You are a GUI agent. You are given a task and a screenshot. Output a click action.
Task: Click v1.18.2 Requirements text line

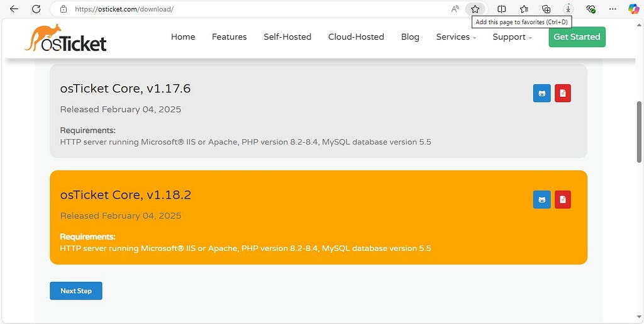pyautogui.click(x=246, y=249)
